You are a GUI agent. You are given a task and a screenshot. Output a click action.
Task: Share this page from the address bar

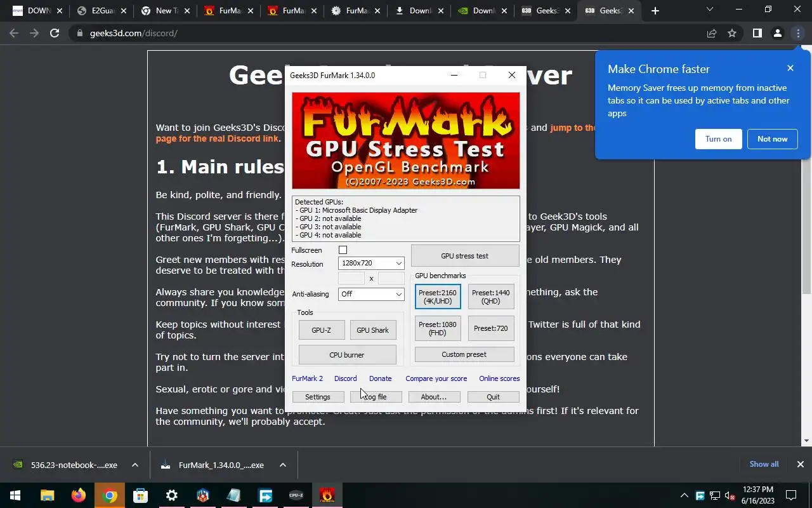[712, 33]
